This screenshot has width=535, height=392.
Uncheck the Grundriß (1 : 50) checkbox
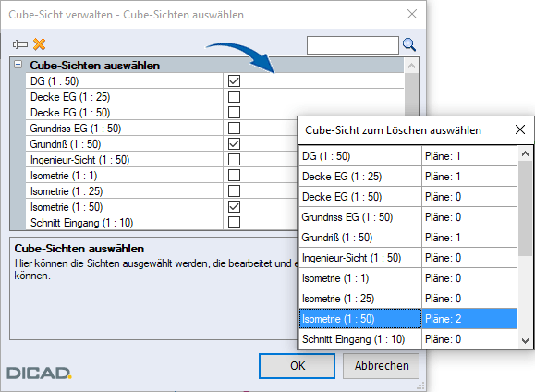234,143
